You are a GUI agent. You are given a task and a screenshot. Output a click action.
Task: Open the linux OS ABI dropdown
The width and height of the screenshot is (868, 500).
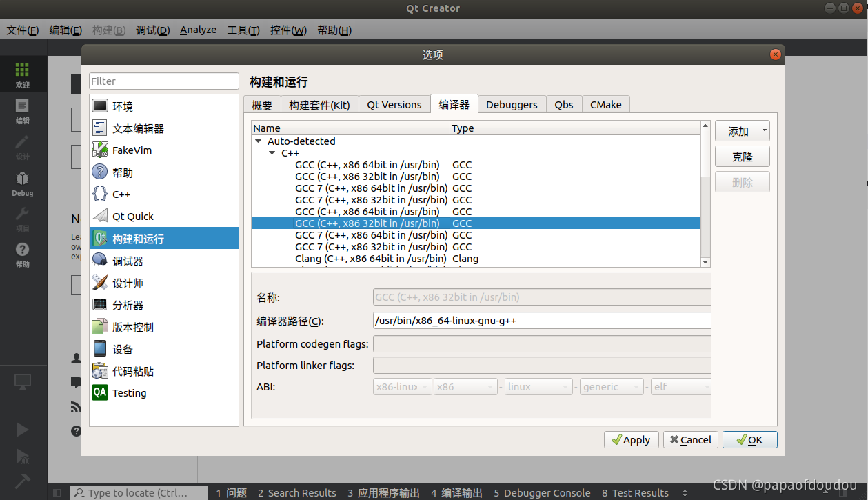pyautogui.click(x=539, y=387)
